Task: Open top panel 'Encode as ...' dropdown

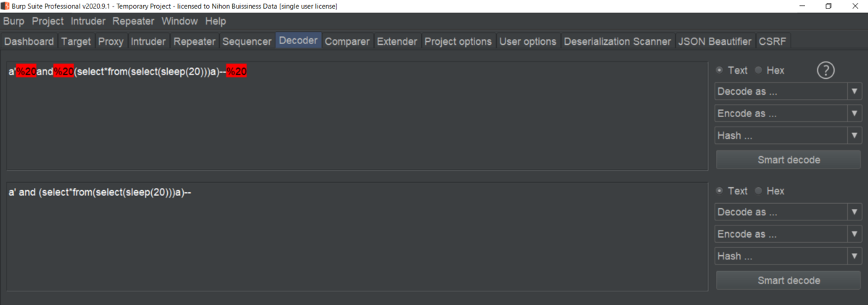Action: click(788, 113)
